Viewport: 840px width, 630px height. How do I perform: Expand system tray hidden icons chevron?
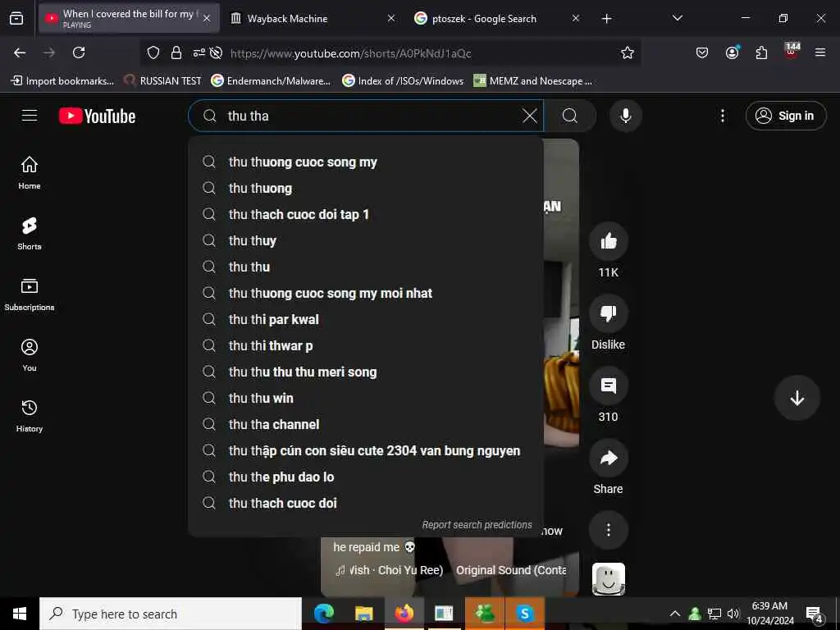click(x=675, y=614)
